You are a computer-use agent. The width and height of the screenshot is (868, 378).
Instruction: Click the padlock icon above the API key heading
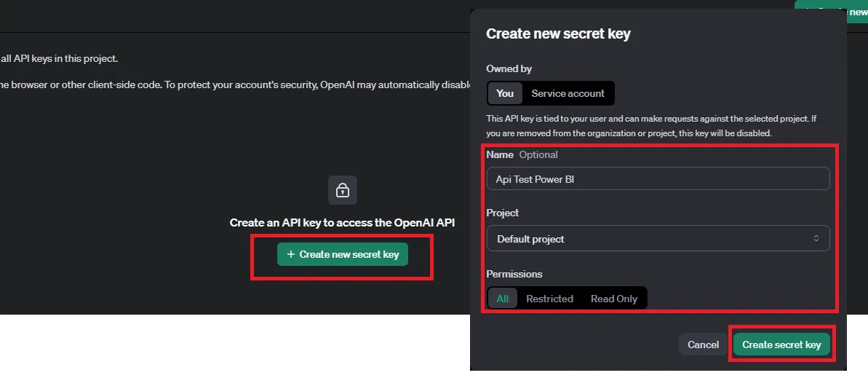click(x=343, y=190)
